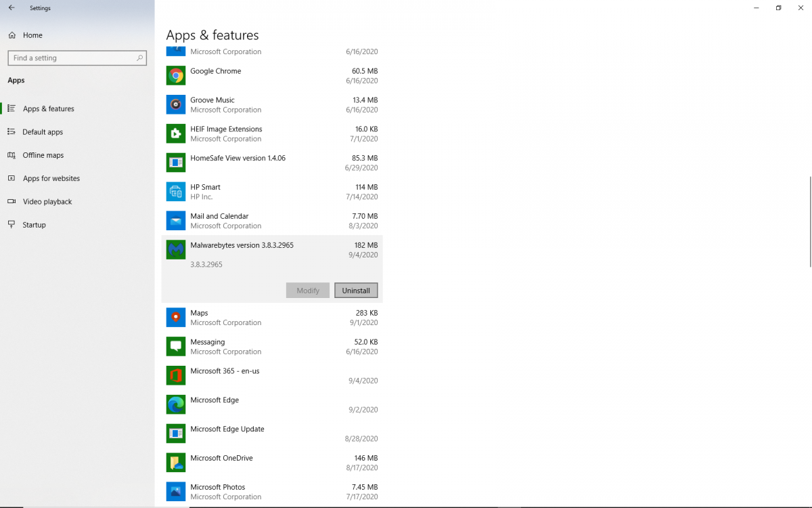Click the 60.5 MB size value
This screenshot has width=812, height=508.
coord(365,71)
